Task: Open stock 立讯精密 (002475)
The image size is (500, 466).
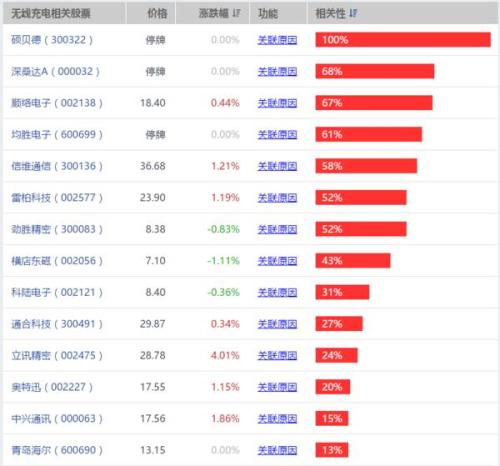Action: pos(57,355)
